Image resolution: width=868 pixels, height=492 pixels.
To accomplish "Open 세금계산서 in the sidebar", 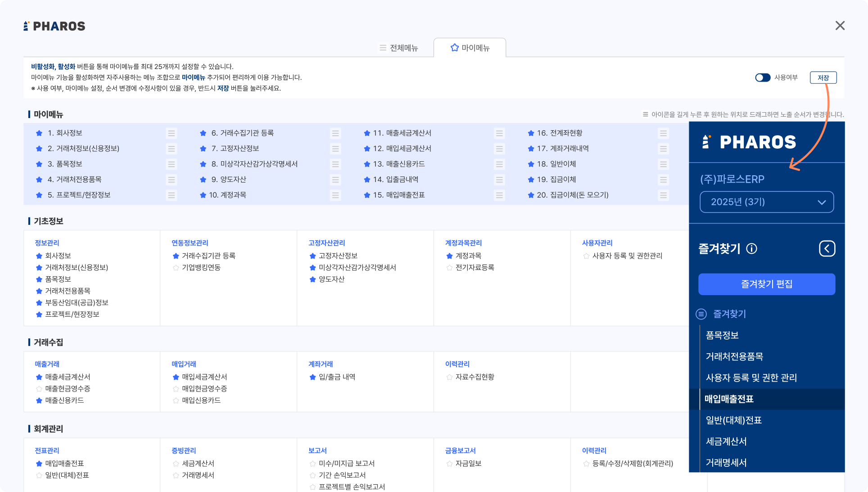I will pos(726,442).
